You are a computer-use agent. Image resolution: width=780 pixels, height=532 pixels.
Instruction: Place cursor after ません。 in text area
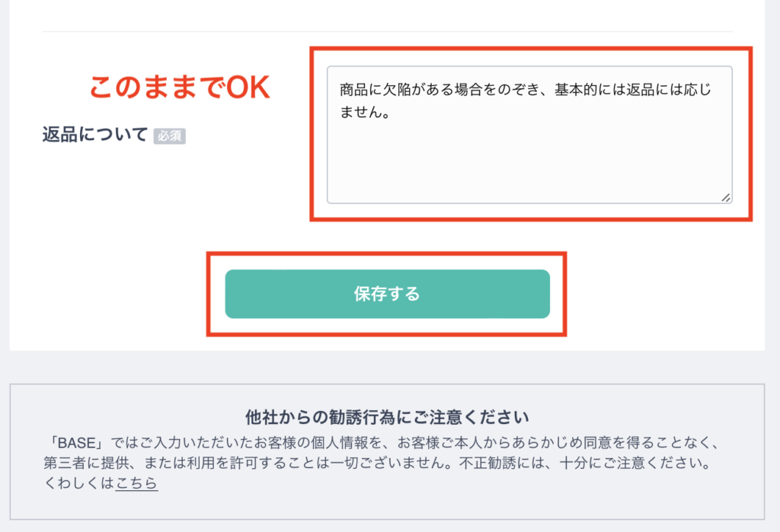pos(393,113)
